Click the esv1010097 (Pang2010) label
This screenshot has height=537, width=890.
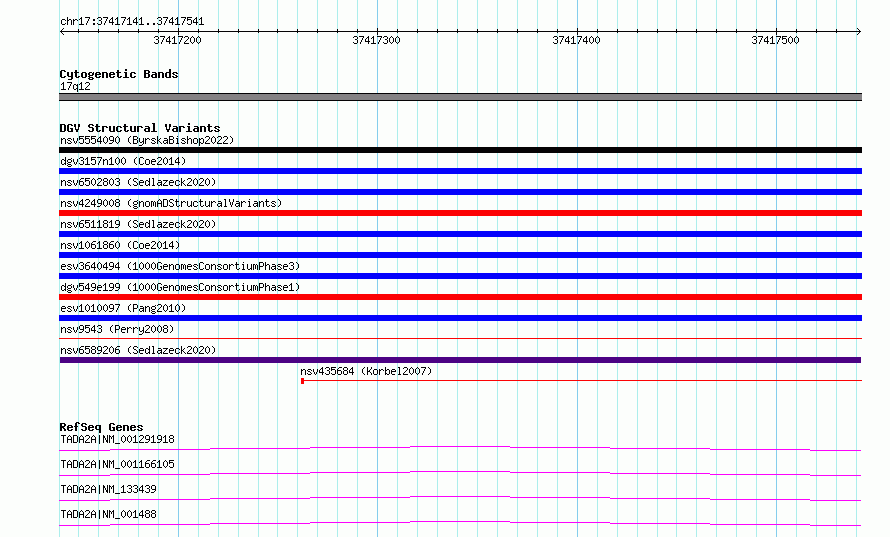click(123, 308)
